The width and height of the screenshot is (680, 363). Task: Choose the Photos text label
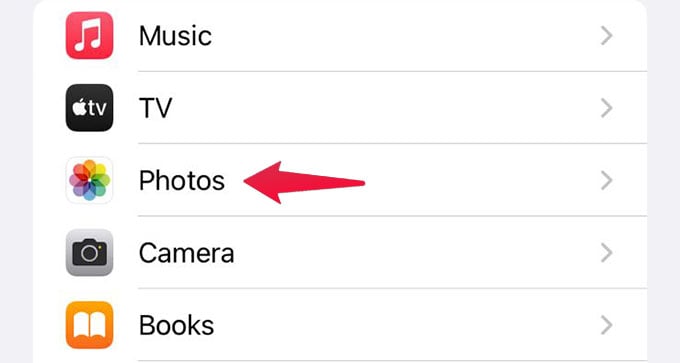(x=182, y=180)
